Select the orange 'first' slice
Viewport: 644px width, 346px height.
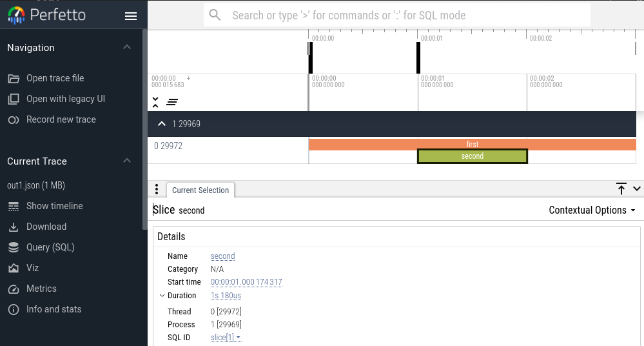[x=473, y=145]
